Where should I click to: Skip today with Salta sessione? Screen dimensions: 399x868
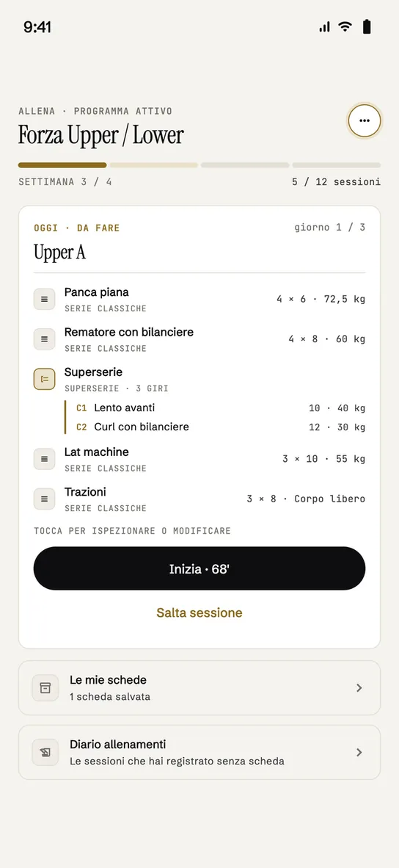point(199,612)
